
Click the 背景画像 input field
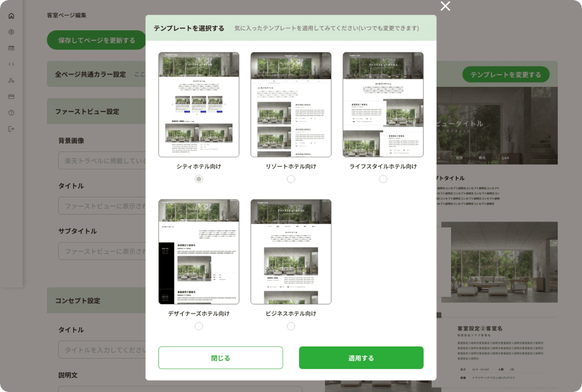pyautogui.click(x=102, y=161)
